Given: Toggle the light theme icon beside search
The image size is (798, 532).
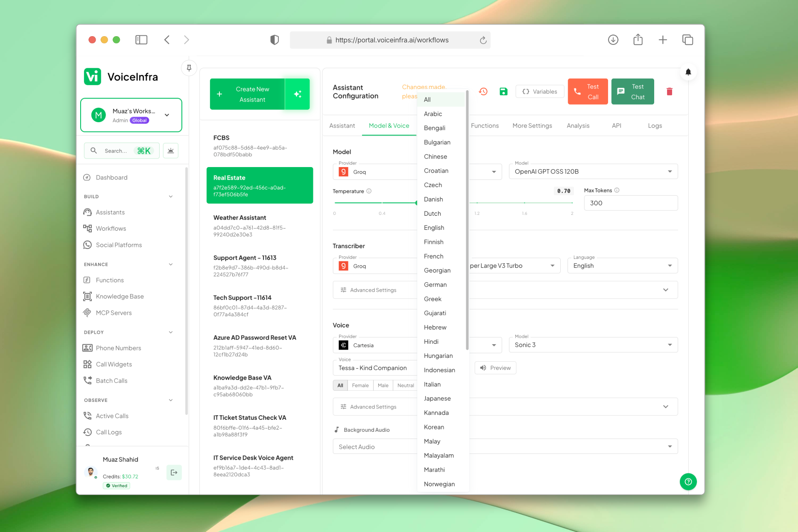Looking at the screenshot, I should coord(171,150).
